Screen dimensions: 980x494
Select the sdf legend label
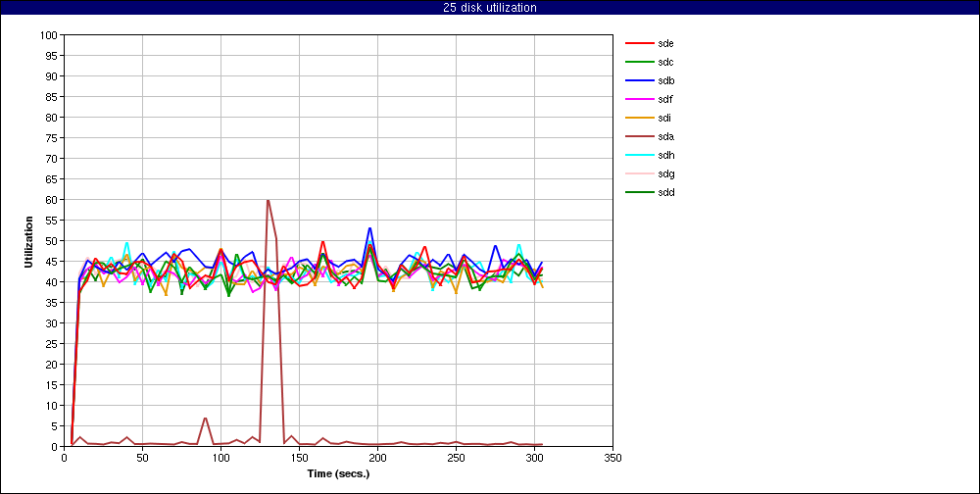(665, 99)
